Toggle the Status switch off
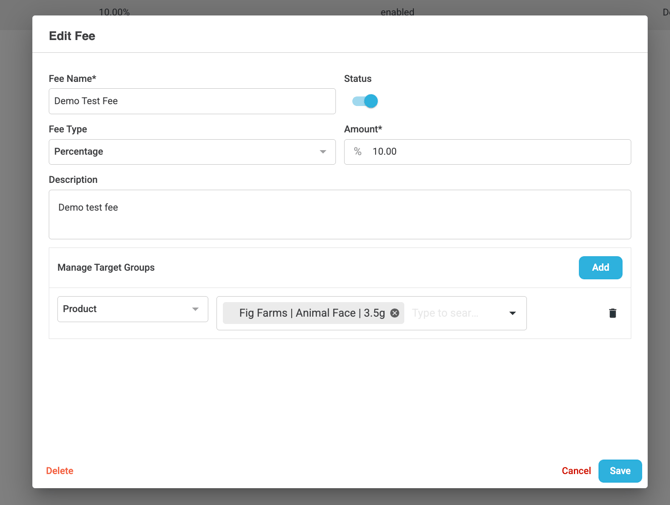The image size is (670, 505). click(365, 101)
